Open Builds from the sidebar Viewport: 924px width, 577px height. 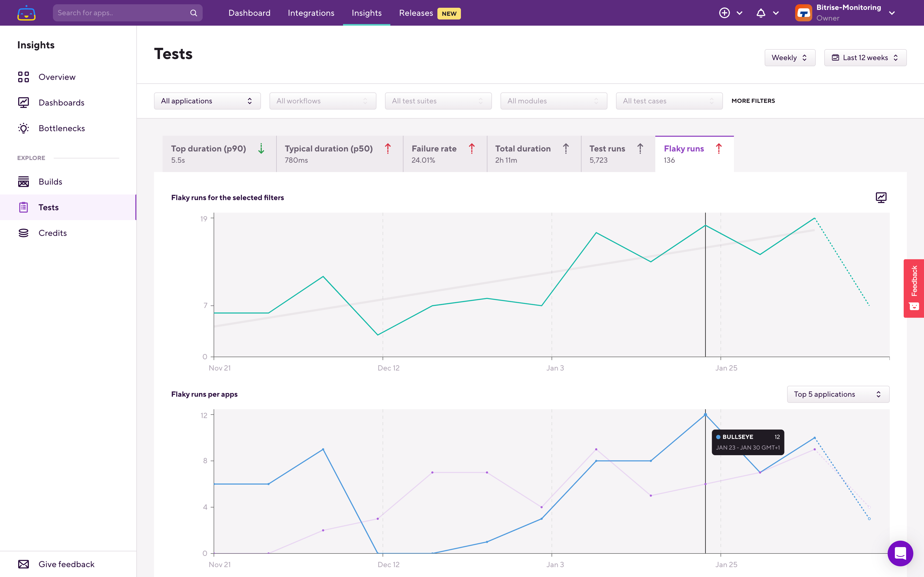[50, 182]
